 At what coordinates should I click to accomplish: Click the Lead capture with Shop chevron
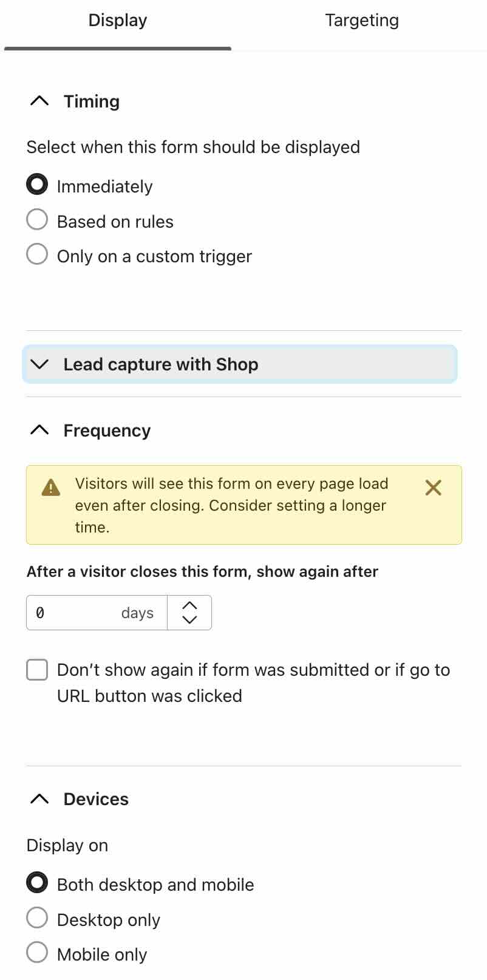[39, 364]
